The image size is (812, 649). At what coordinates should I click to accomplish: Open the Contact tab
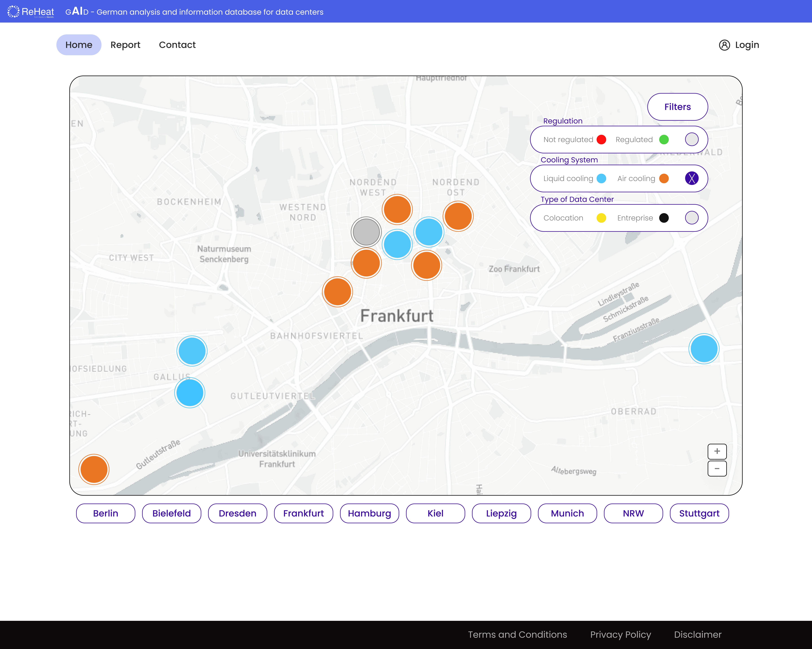(177, 45)
